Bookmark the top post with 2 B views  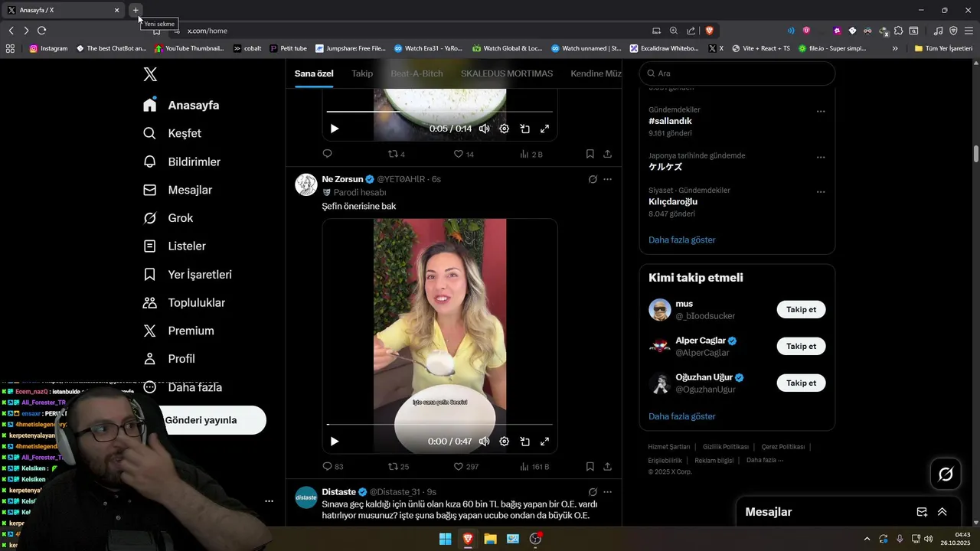pyautogui.click(x=590, y=154)
